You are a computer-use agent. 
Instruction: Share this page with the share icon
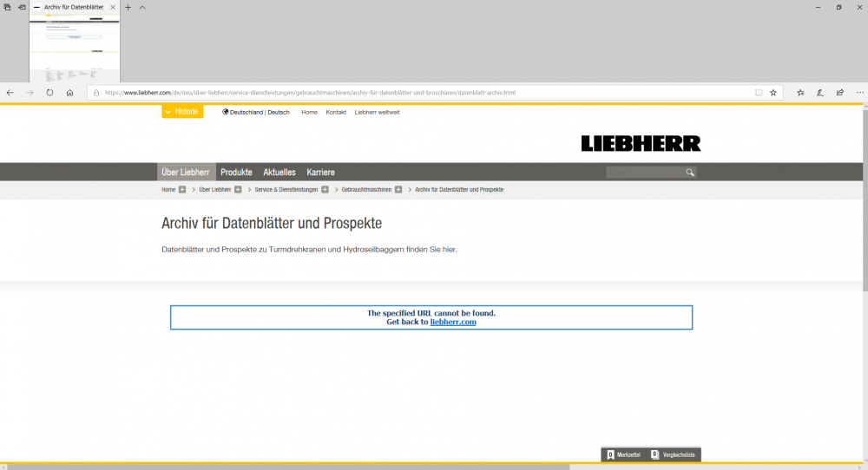pyautogui.click(x=840, y=93)
